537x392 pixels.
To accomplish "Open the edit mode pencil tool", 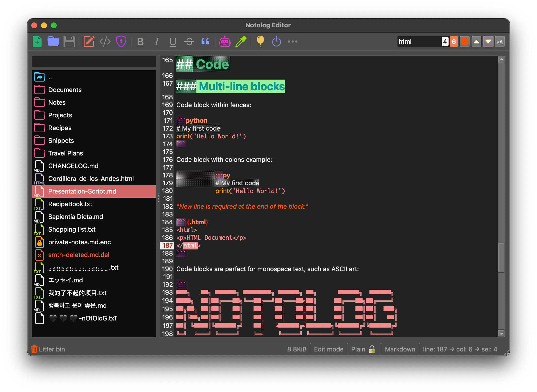I will point(89,41).
